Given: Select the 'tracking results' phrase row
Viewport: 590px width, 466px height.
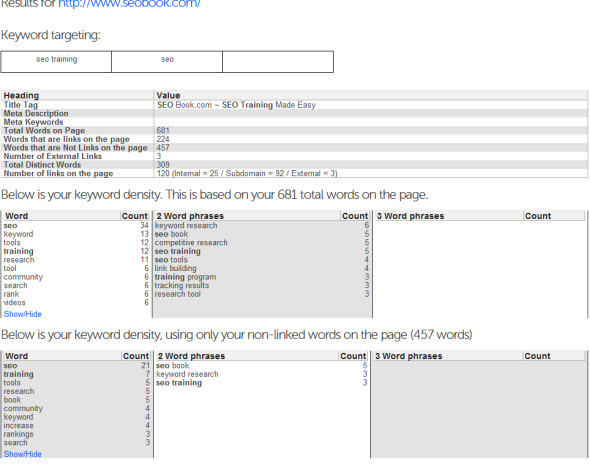Looking at the screenshot, I should tap(262, 285).
